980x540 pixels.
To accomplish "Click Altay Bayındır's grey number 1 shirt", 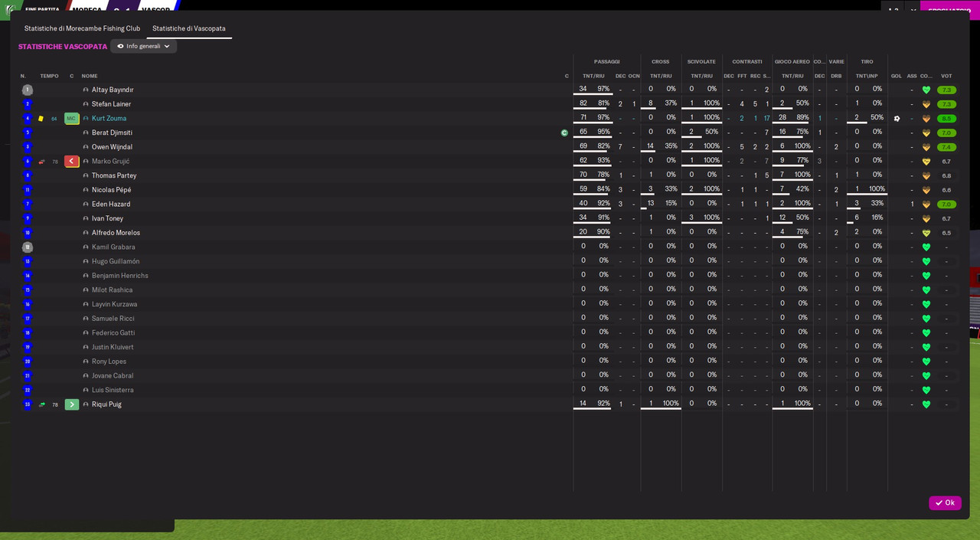I will click(28, 90).
